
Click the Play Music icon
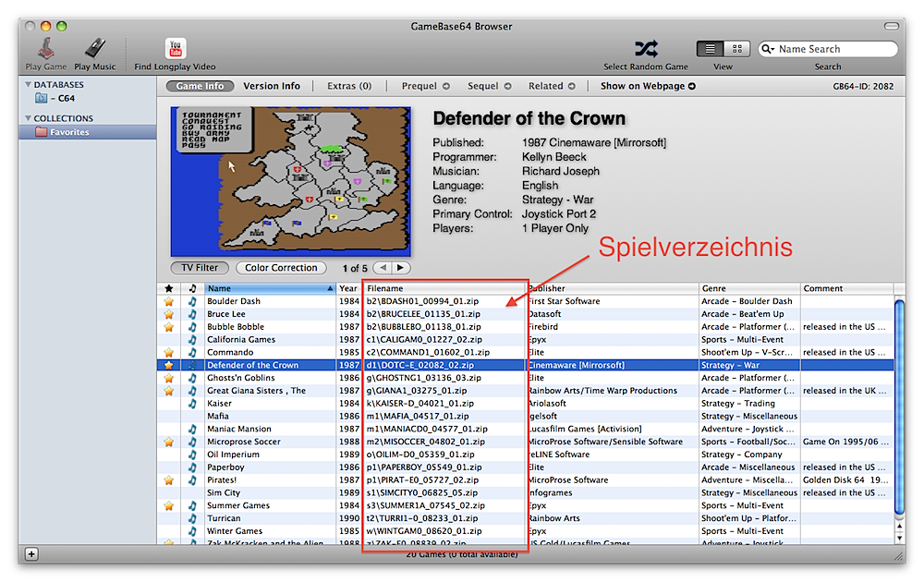pyautogui.click(x=95, y=49)
